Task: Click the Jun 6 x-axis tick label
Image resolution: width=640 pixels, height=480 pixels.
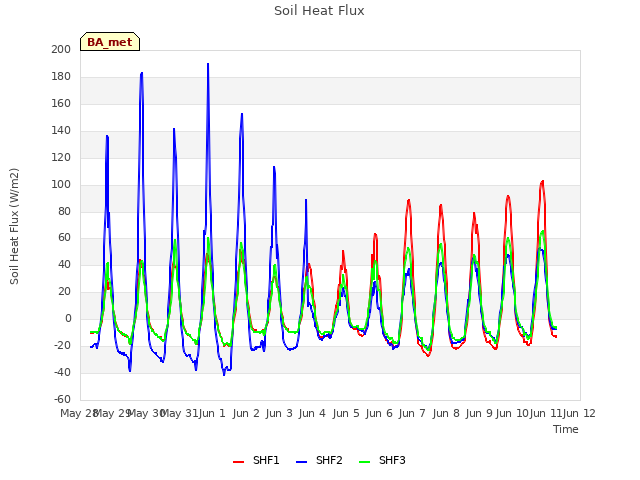Action: coord(379,413)
